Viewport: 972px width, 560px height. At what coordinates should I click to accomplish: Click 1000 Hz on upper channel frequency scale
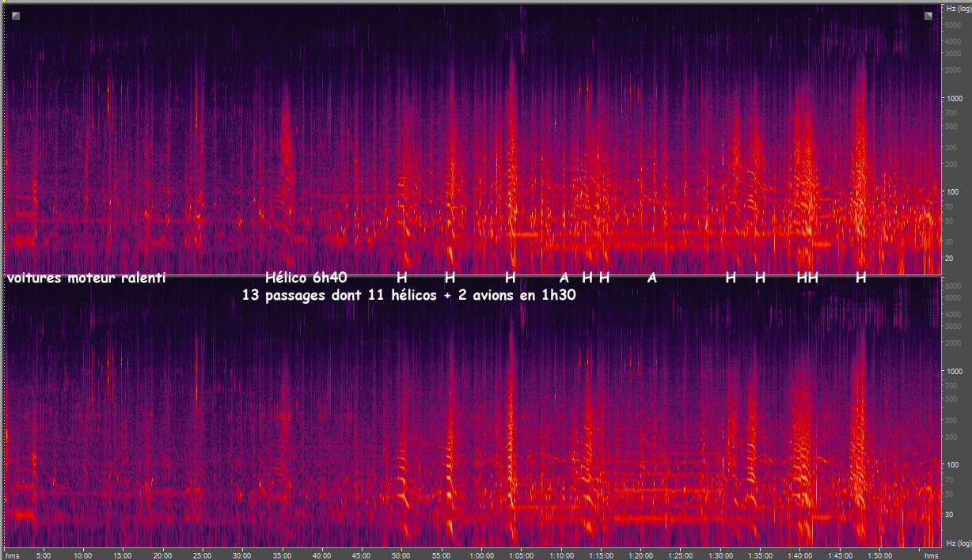(x=951, y=99)
